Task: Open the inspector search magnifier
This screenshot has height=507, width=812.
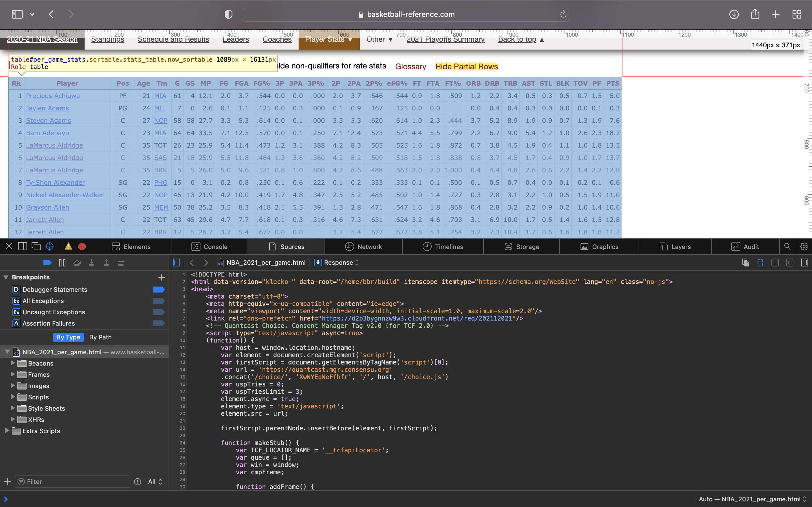Action: [x=787, y=246]
